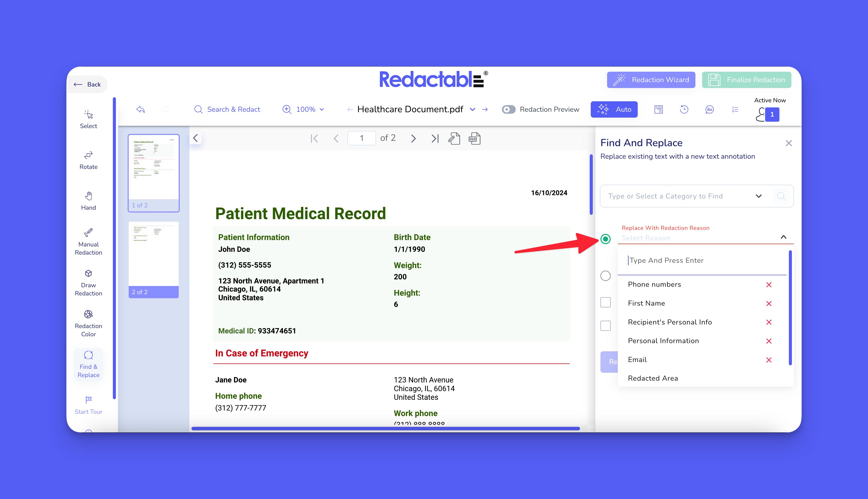Select the unselected second radio option
The image size is (868, 499).
pyautogui.click(x=605, y=276)
